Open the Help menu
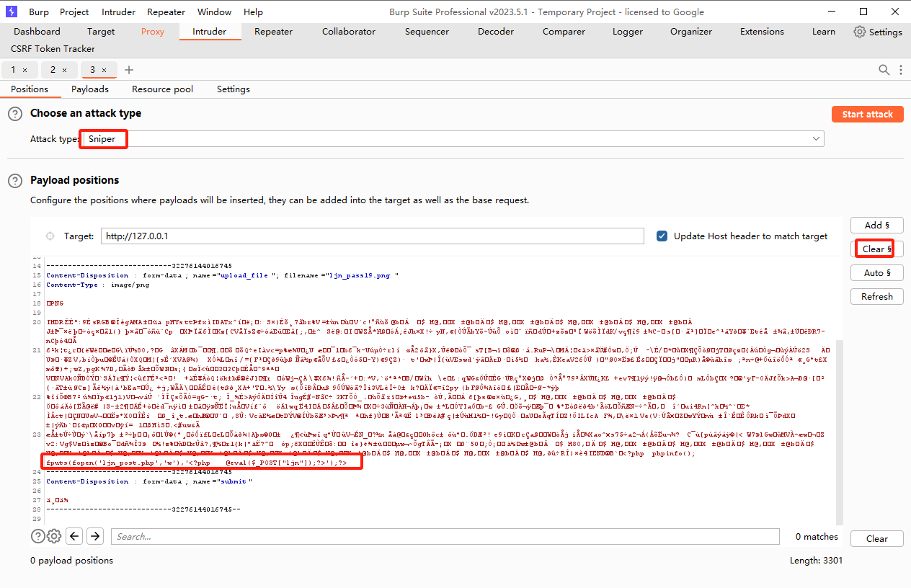This screenshot has width=911, height=588. pos(253,12)
